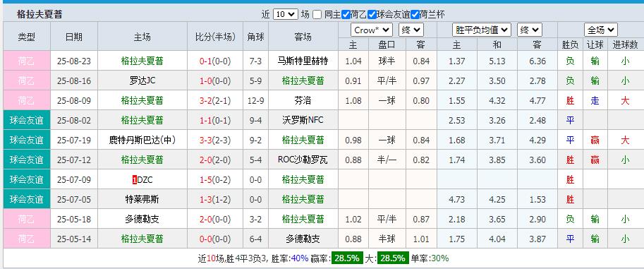Click the 胜负 column header

(x=570, y=44)
